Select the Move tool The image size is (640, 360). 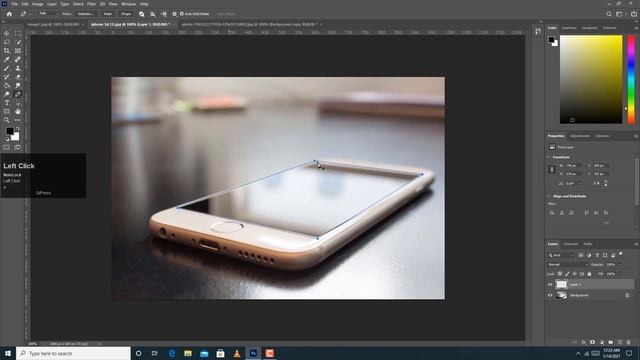click(x=7, y=33)
